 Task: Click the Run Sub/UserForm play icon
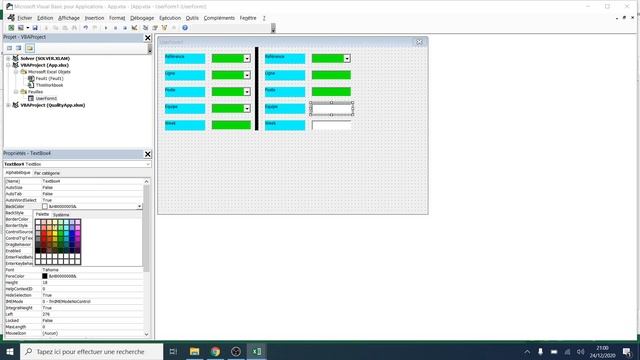point(106,28)
